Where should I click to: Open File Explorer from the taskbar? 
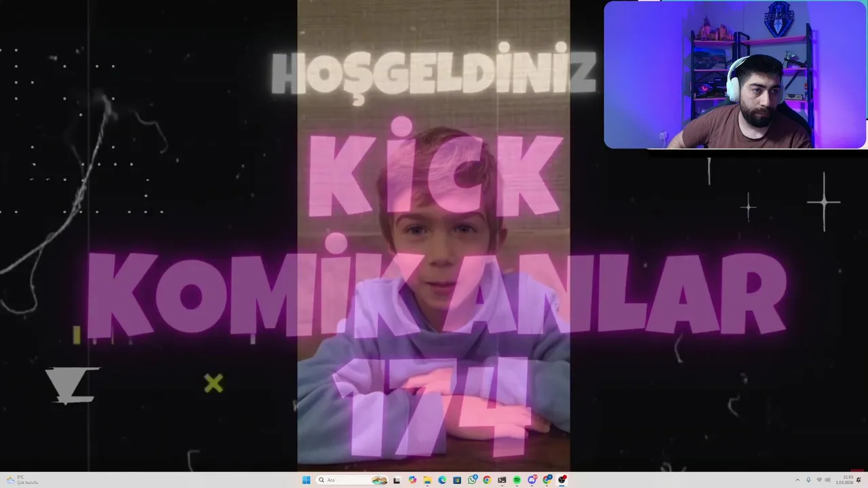click(x=427, y=480)
